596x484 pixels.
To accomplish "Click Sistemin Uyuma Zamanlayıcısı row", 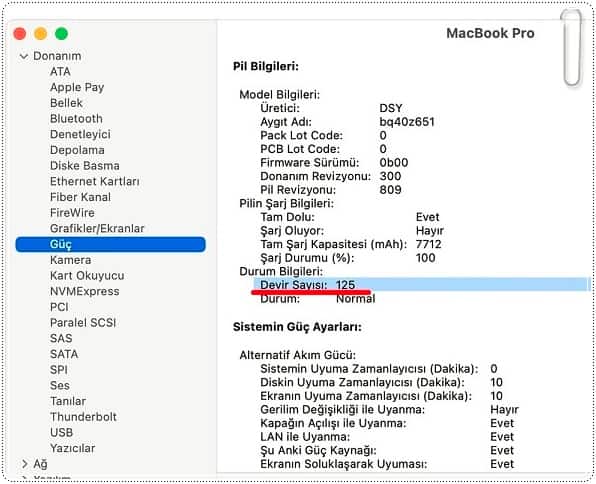I will 379,369.
